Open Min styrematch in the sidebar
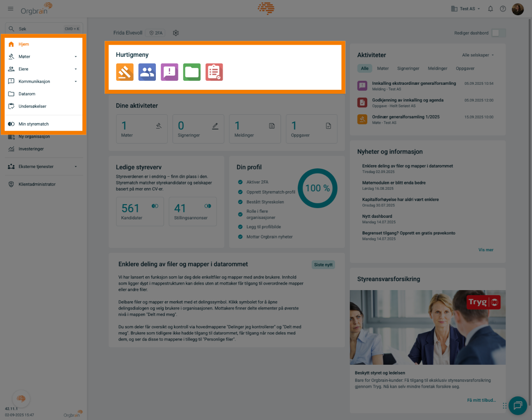Image resolution: width=532 pixels, height=420 pixels. 44,124
